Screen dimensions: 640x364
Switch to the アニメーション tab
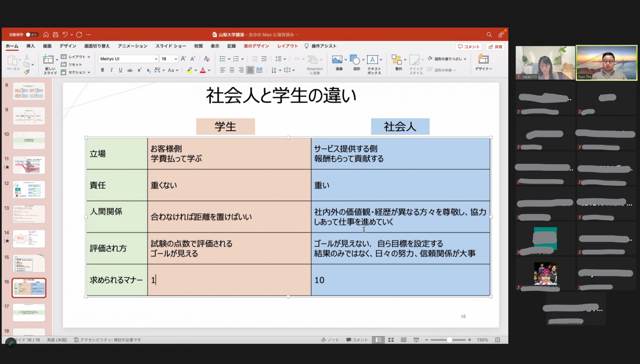(x=132, y=46)
